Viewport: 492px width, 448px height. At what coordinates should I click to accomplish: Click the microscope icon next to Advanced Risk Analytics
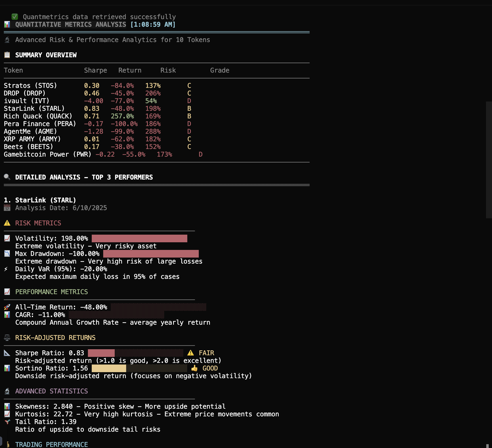pos(7,40)
